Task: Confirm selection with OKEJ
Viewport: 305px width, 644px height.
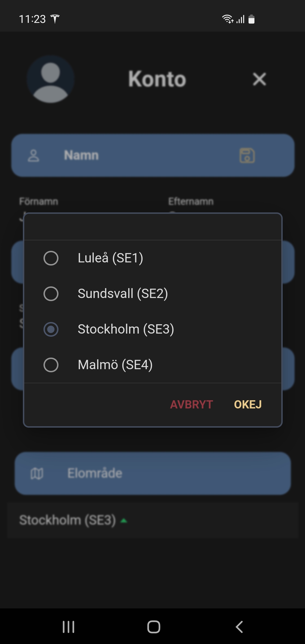Action: coord(248,404)
